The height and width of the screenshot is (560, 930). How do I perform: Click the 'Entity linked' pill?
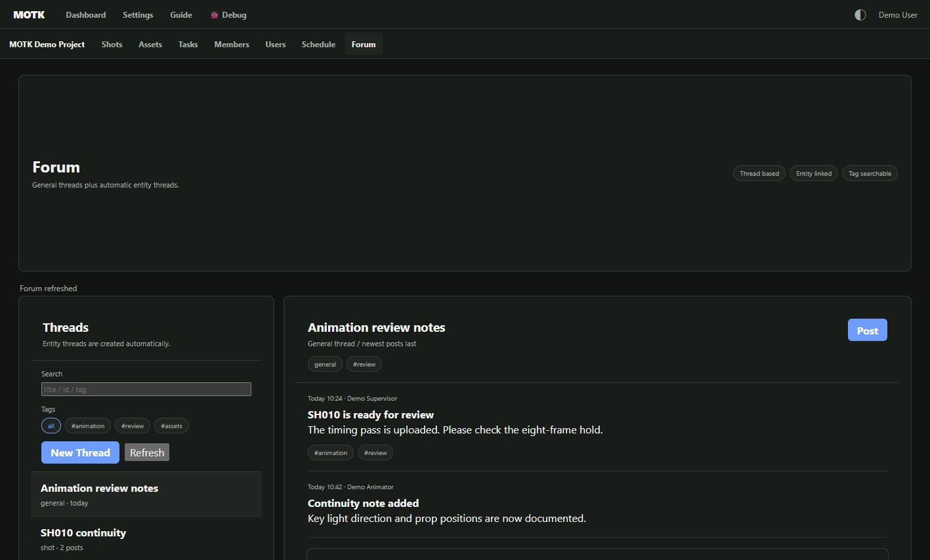point(814,173)
